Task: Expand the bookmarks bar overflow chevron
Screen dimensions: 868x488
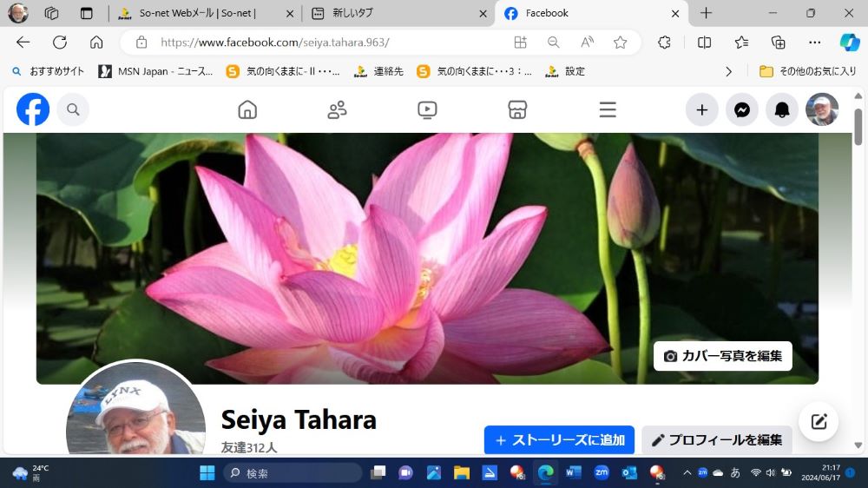Action: click(728, 71)
